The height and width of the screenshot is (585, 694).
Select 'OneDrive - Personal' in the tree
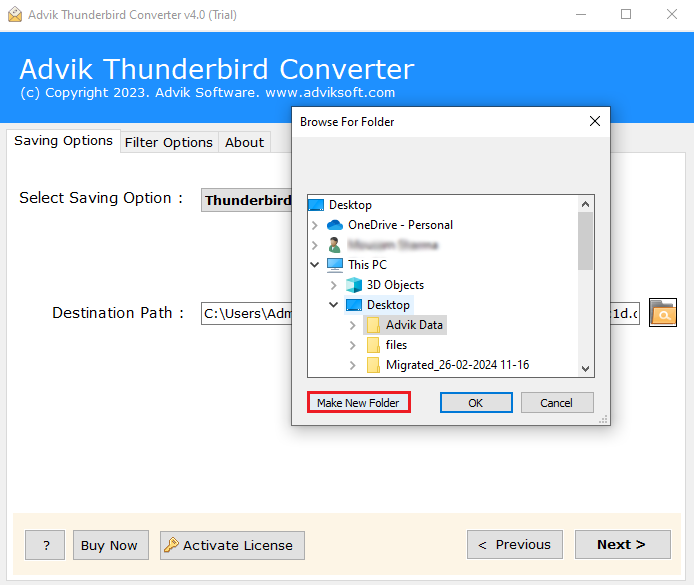point(401,225)
